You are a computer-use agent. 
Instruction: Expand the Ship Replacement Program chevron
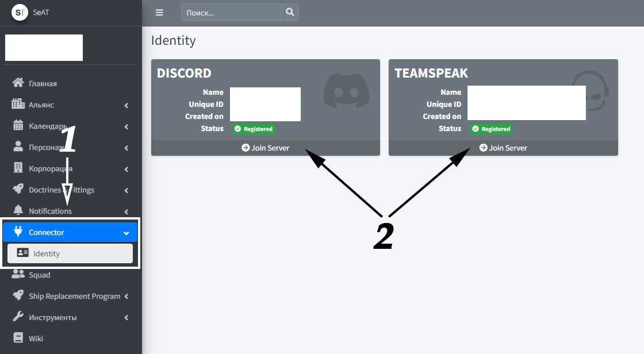click(126, 297)
